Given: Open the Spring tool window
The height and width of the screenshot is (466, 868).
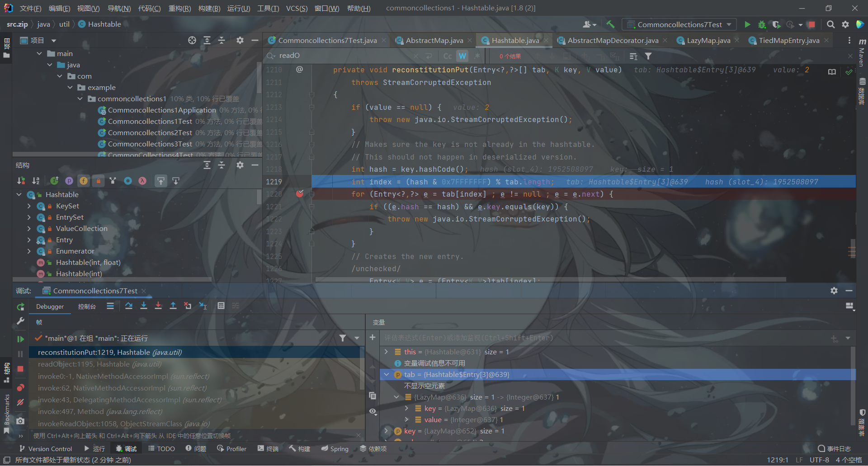Looking at the screenshot, I should coord(335,449).
